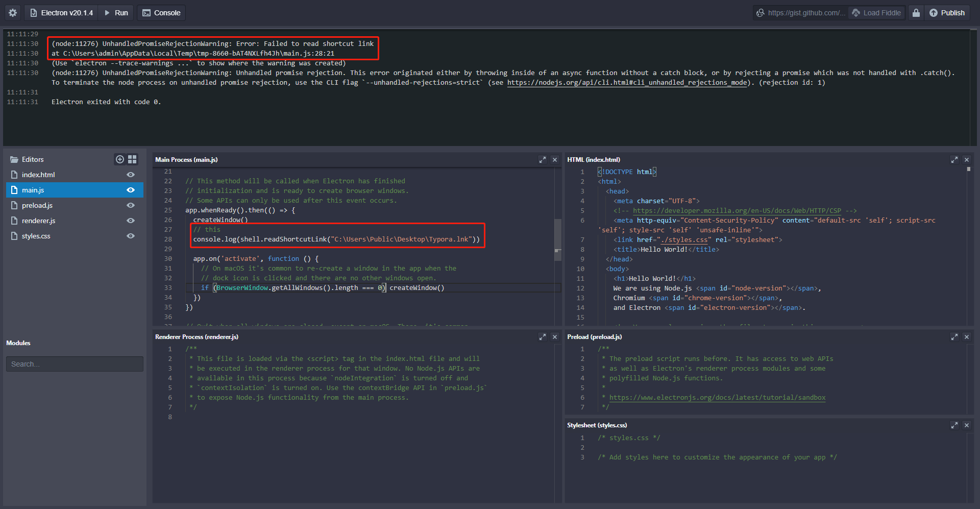Click the lock icon near Publish

pyautogui.click(x=915, y=12)
